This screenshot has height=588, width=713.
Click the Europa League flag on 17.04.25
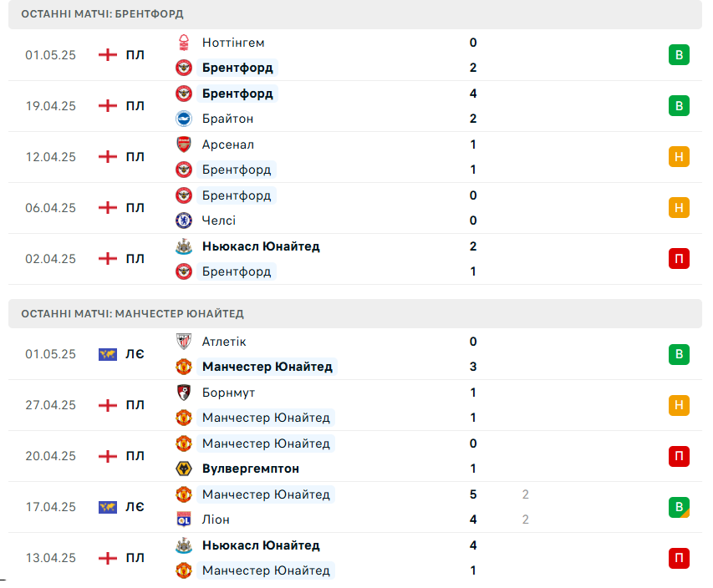tap(108, 507)
